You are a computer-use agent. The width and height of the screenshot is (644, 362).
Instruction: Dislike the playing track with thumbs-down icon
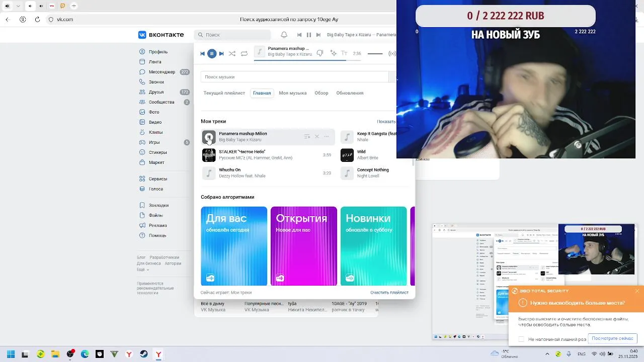tap(320, 53)
